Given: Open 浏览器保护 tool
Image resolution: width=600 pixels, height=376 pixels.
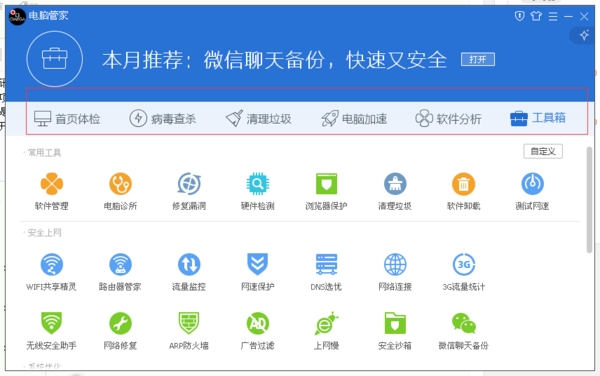Looking at the screenshot, I should (326, 191).
